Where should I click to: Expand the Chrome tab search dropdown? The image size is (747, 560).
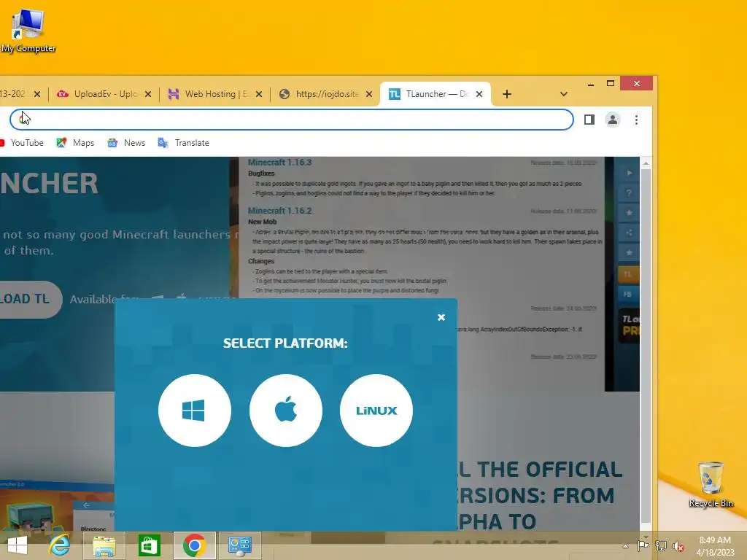tap(564, 94)
